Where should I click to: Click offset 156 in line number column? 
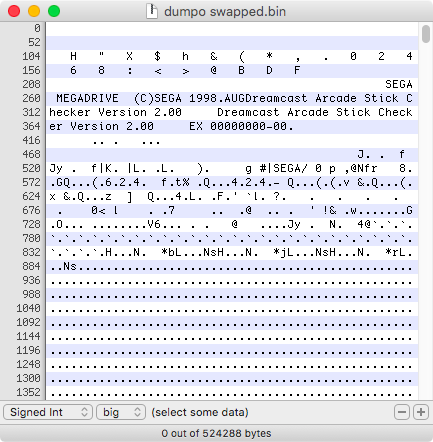click(31, 70)
